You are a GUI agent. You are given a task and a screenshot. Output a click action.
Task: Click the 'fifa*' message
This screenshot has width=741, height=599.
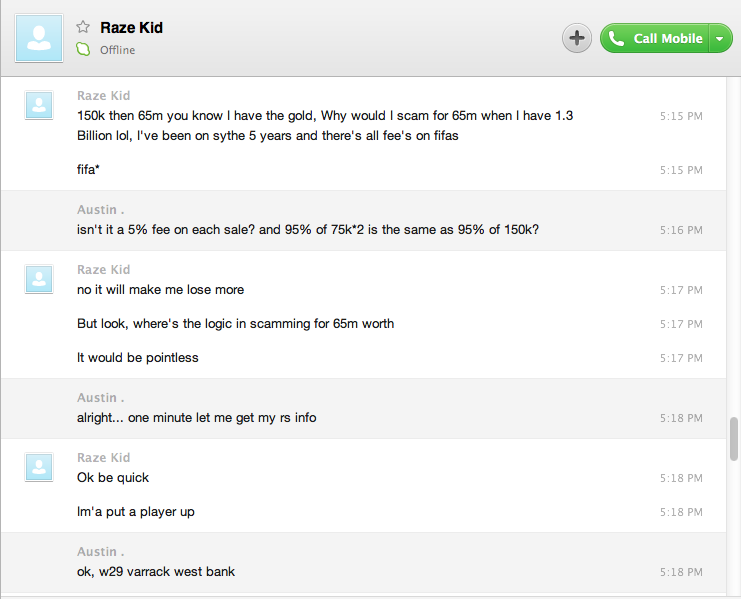[x=88, y=170]
